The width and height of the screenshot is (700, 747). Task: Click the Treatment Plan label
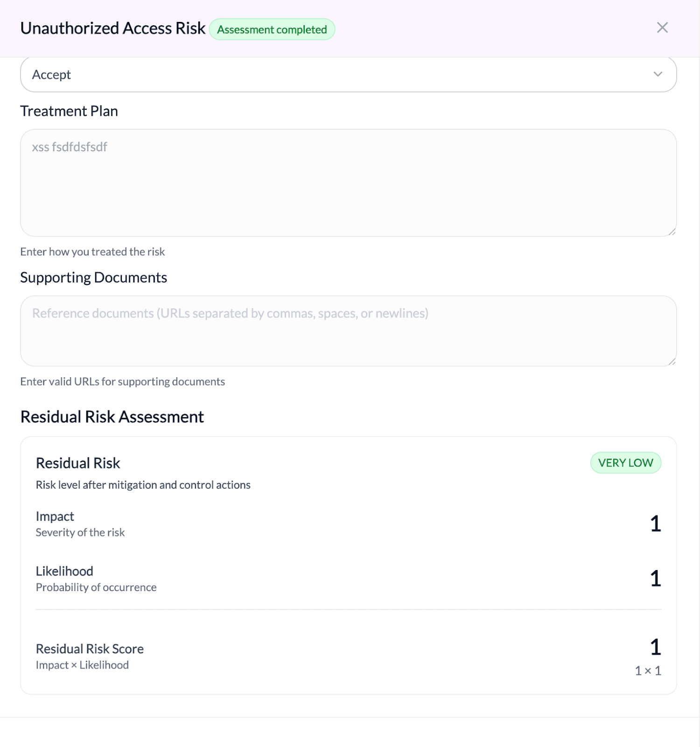click(69, 111)
